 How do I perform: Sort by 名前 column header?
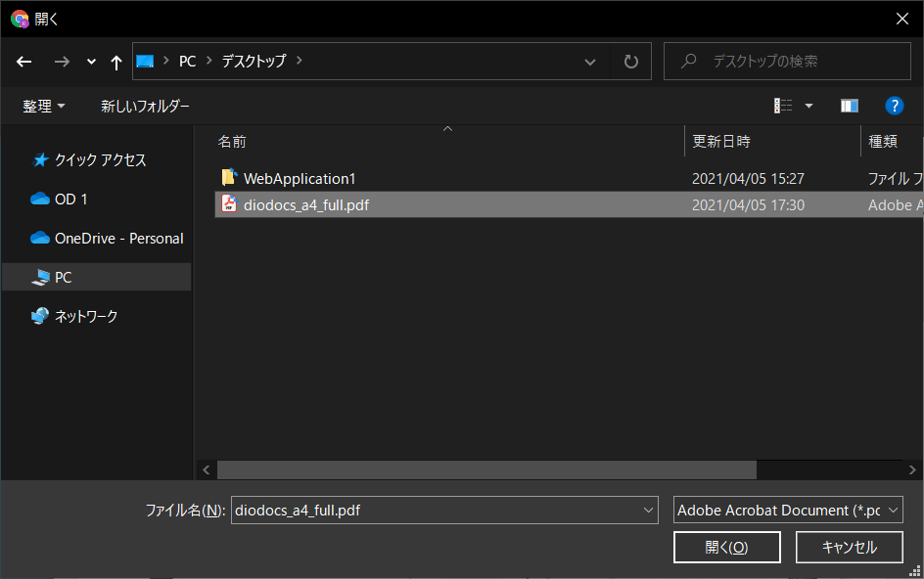(x=232, y=142)
